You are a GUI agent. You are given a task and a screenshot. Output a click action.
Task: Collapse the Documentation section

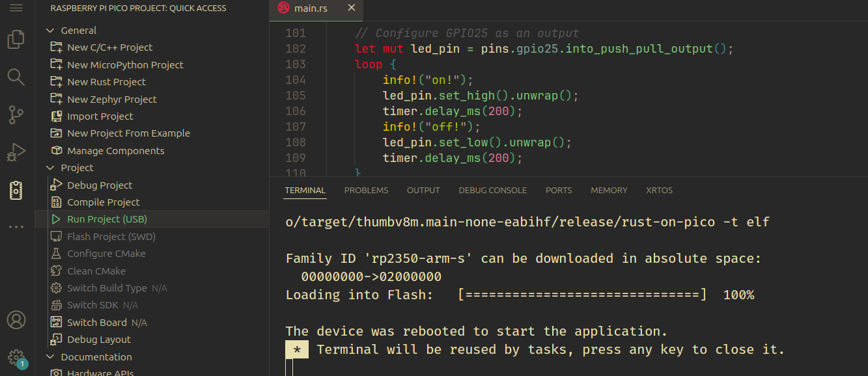pyautogui.click(x=49, y=356)
